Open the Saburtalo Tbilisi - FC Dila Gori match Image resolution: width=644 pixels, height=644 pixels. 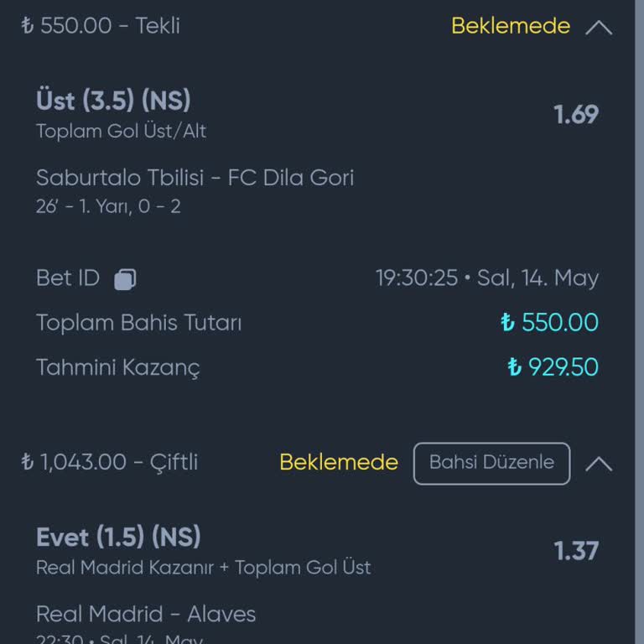point(195,178)
